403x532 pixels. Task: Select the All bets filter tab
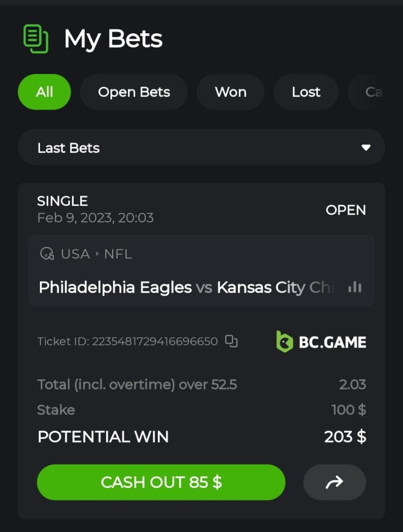(44, 92)
